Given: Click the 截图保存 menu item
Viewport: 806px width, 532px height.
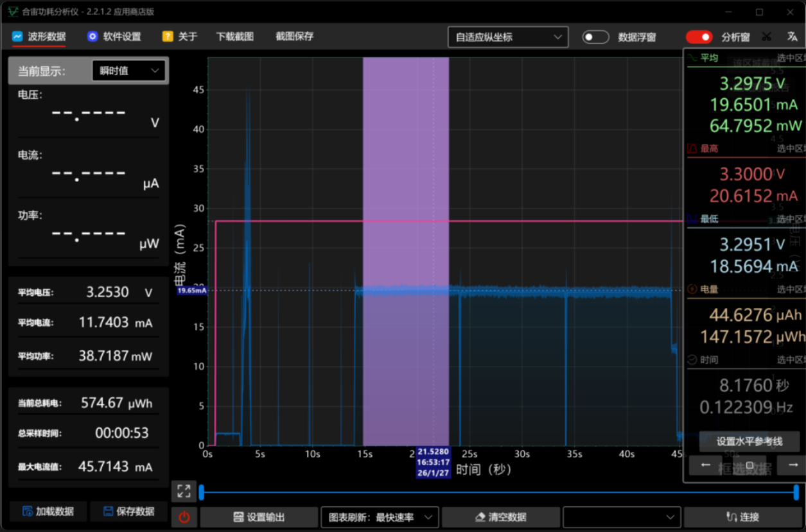Looking at the screenshot, I should click(295, 37).
